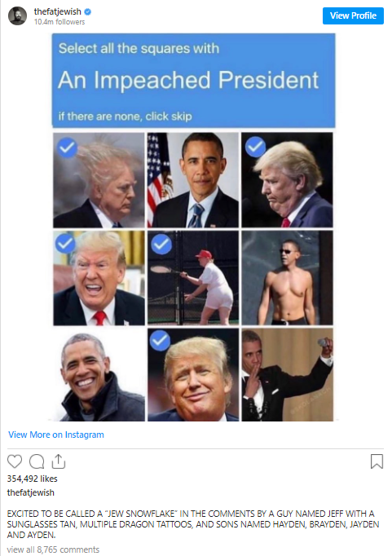Toggle the checkmark on the shouting man tile

(x=65, y=243)
